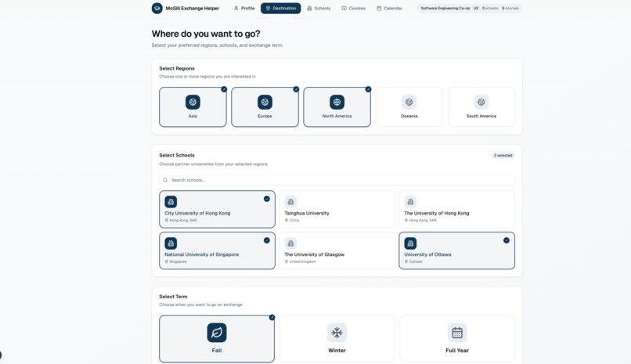Choose the Winter term label
The width and height of the screenshot is (631, 364).
tap(337, 351)
